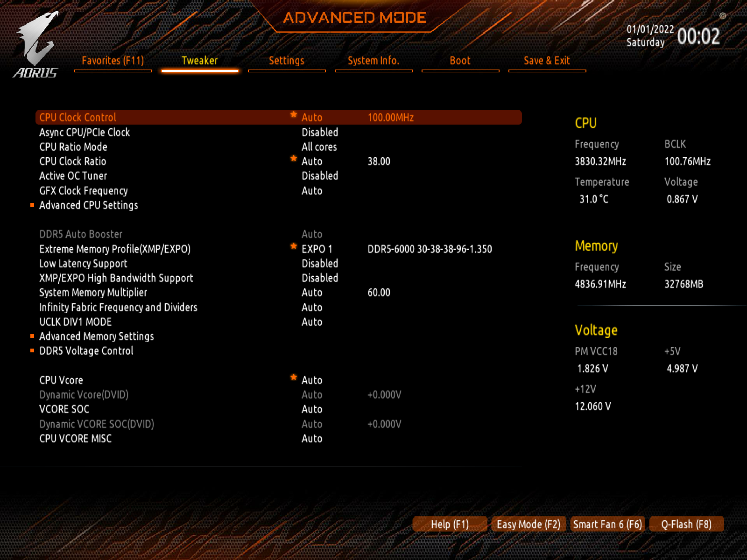This screenshot has width=747, height=560.
Task: Change the CPU VCORE MISC Auto value
Action: point(312,439)
